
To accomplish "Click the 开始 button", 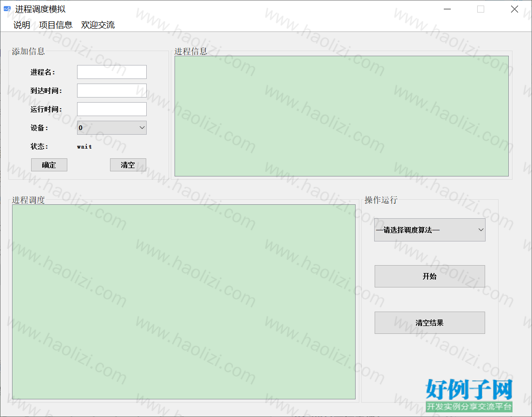I will pyautogui.click(x=429, y=276).
